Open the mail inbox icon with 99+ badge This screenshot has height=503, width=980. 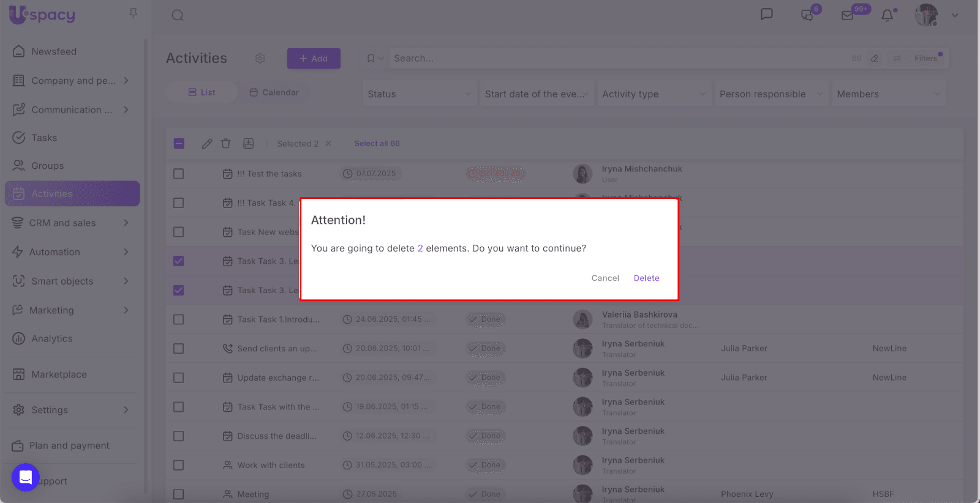(x=848, y=15)
